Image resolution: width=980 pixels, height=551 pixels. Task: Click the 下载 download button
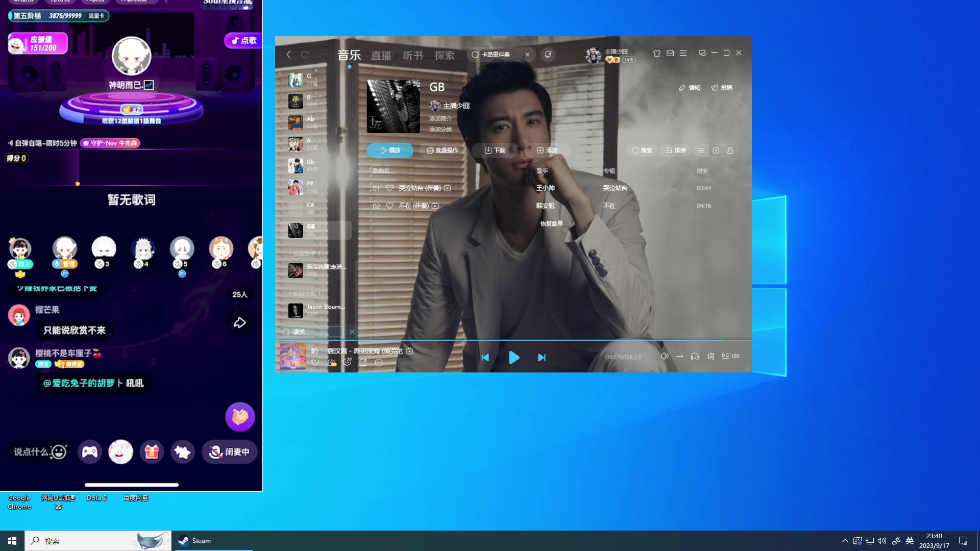click(x=495, y=151)
